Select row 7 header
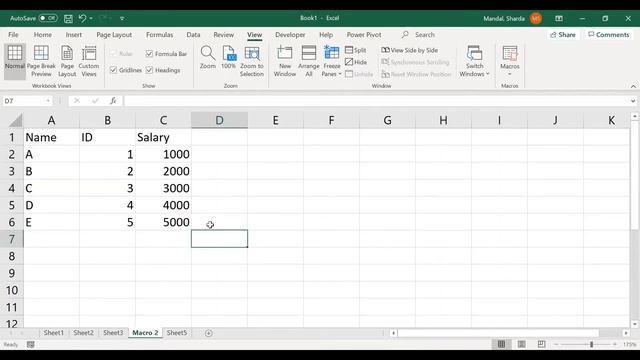The height and width of the screenshot is (360, 640). coord(11,239)
